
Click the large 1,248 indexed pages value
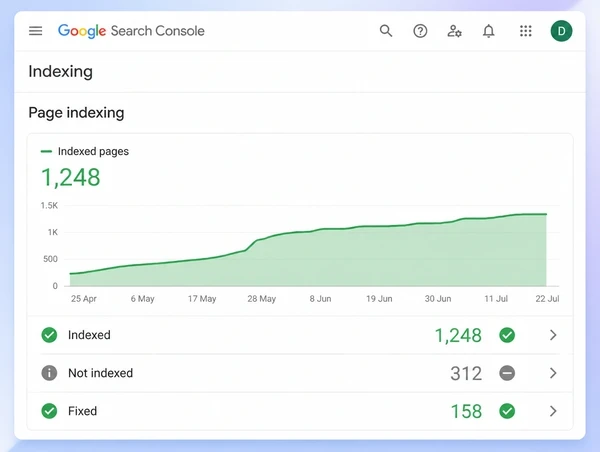(71, 178)
